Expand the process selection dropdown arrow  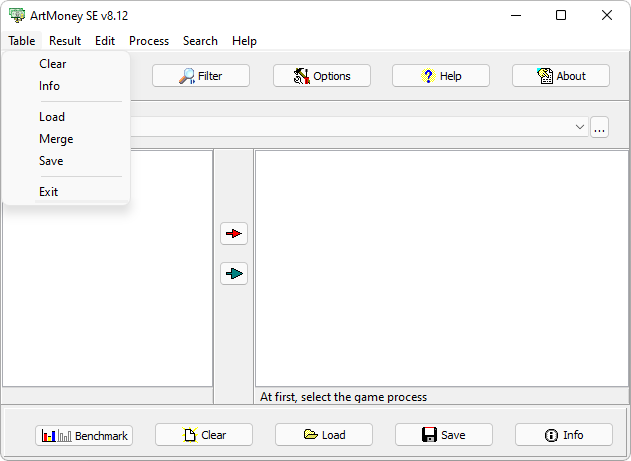coord(579,127)
